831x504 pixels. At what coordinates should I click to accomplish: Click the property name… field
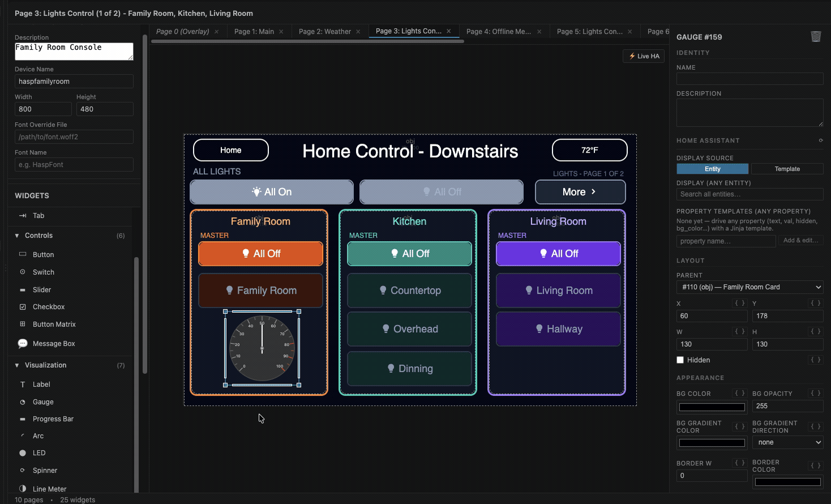point(726,241)
